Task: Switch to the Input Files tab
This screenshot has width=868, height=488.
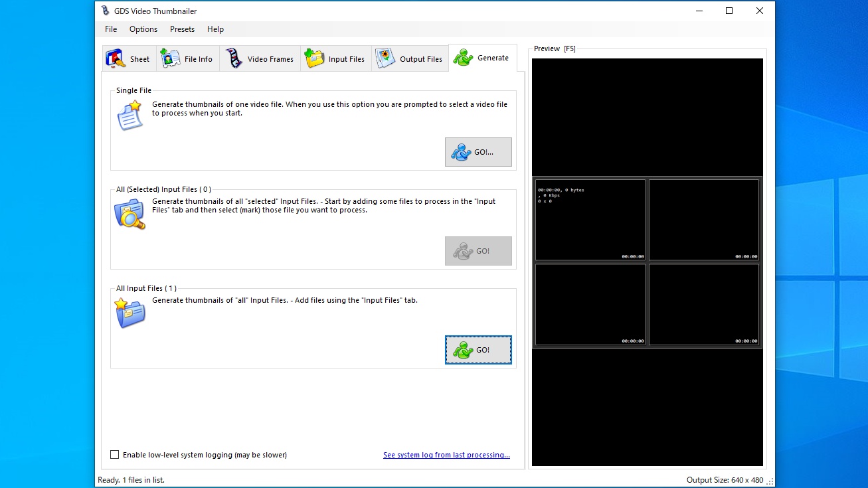Action: [x=335, y=58]
